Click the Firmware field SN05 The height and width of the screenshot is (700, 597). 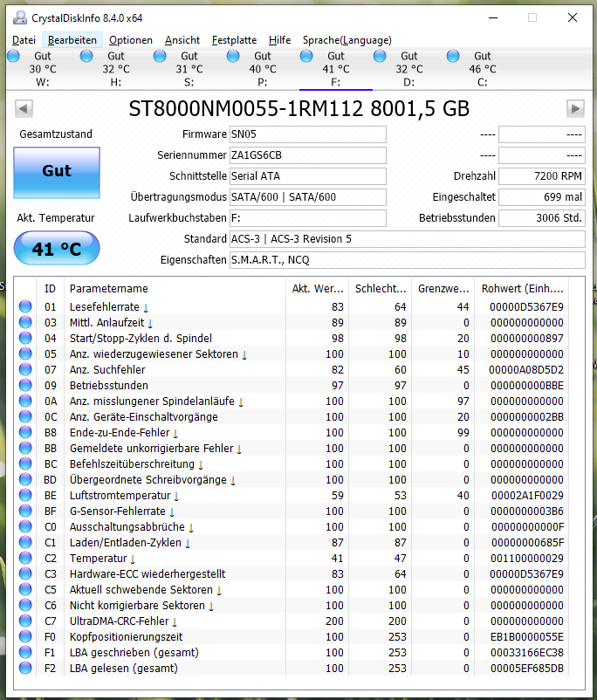(x=307, y=134)
